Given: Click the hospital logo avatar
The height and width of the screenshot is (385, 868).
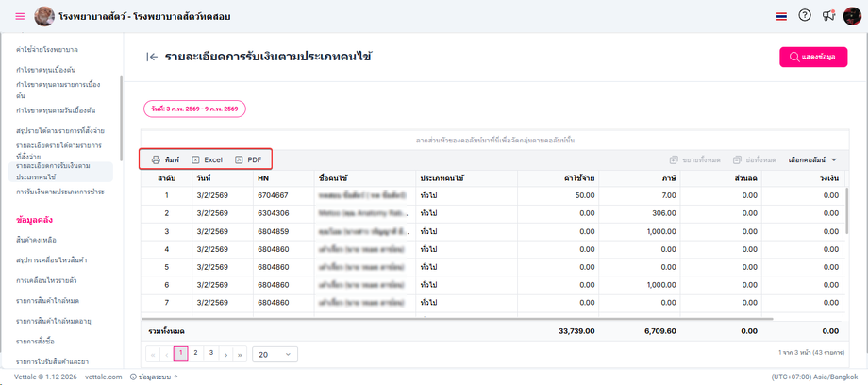Looking at the screenshot, I should (44, 17).
